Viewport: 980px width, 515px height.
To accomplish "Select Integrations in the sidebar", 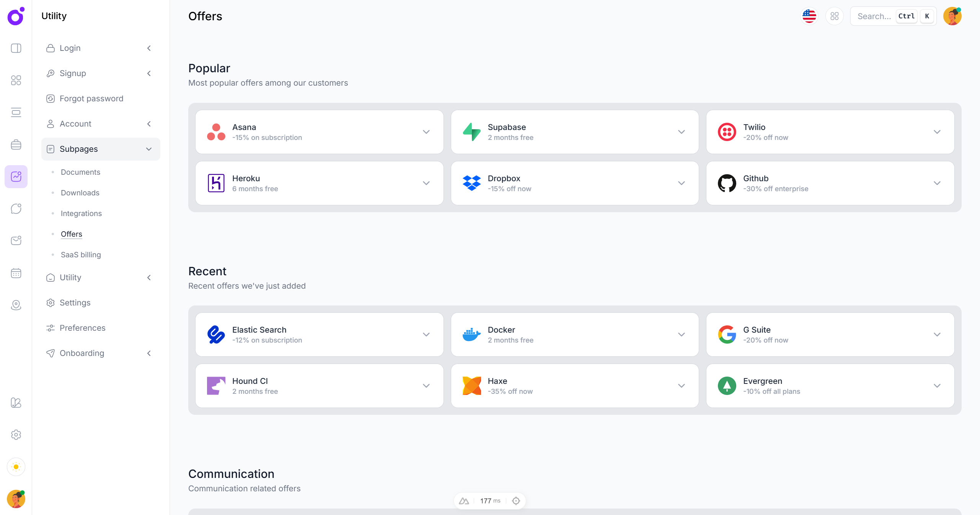I will (81, 213).
